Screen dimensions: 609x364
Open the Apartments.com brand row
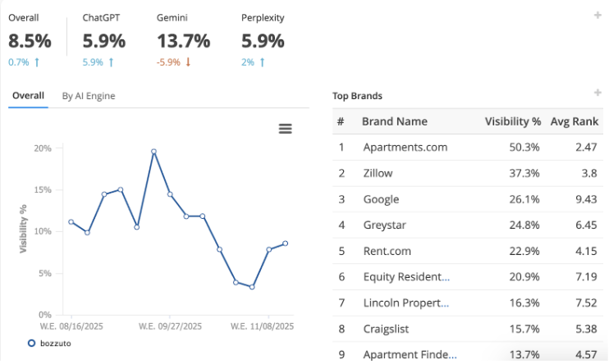[405, 148]
